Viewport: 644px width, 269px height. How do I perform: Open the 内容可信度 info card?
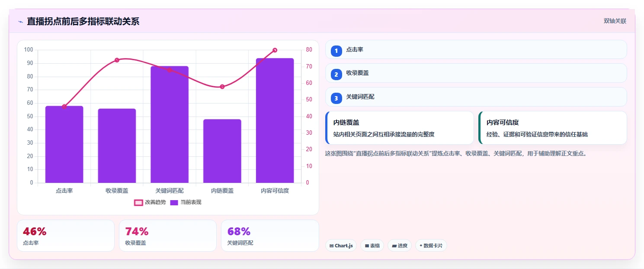pyautogui.click(x=553, y=128)
